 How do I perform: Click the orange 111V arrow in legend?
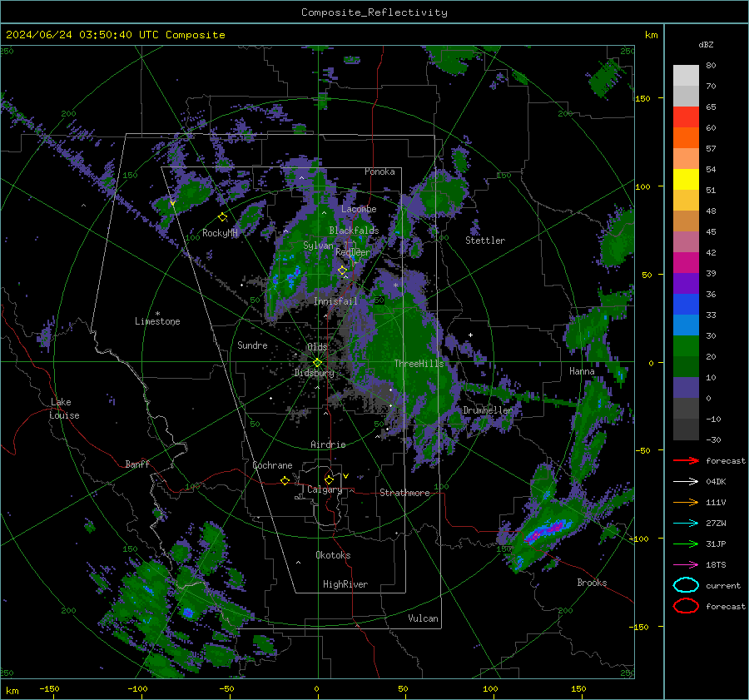coord(686,502)
